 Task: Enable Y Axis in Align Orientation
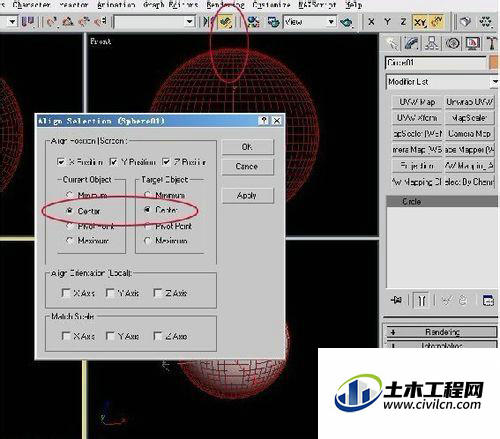(x=110, y=293)
